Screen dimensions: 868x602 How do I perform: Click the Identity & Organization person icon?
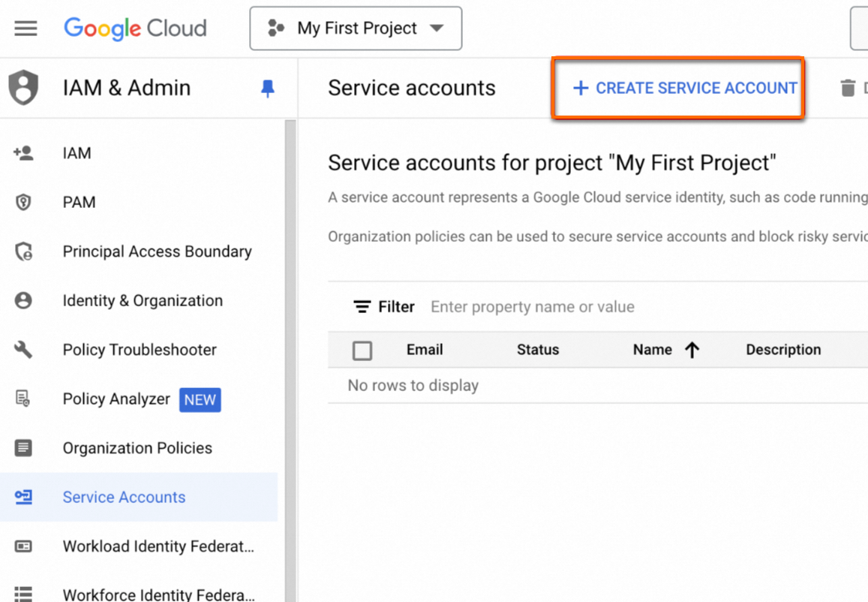pyautogui.click(x=23, y=301)
